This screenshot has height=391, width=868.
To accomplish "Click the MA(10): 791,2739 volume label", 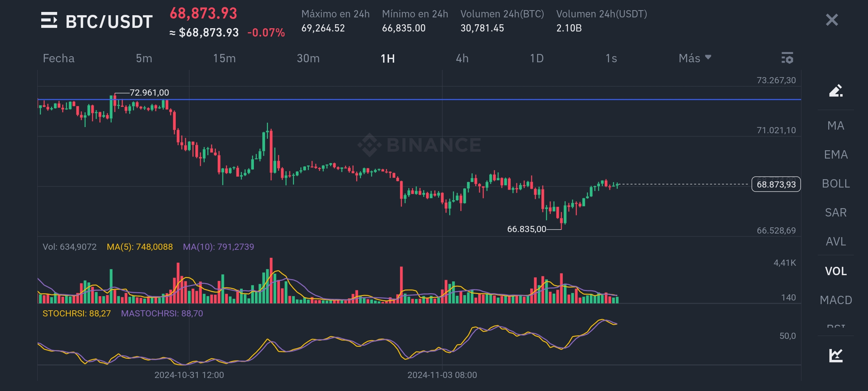I will point(218,247).
